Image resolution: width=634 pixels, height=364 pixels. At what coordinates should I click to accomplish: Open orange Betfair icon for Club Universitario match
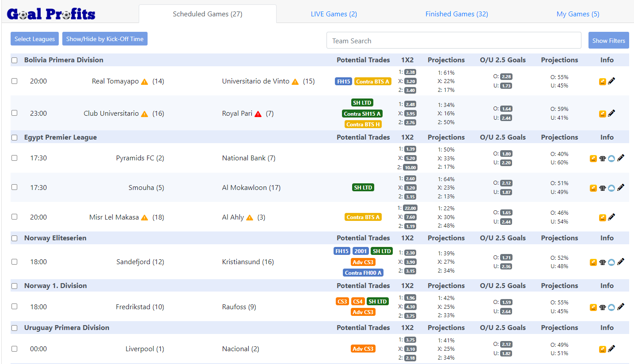(x=602, y=114)
